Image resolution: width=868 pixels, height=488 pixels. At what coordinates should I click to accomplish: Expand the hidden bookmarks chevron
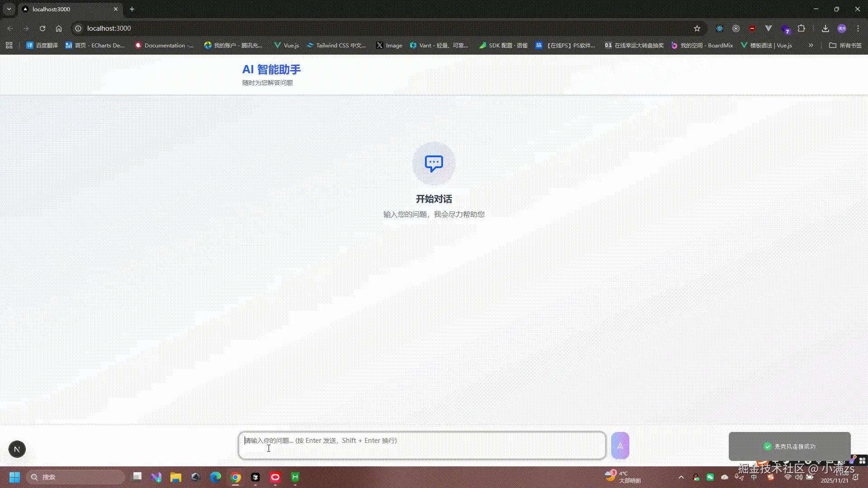coord(811,45)
